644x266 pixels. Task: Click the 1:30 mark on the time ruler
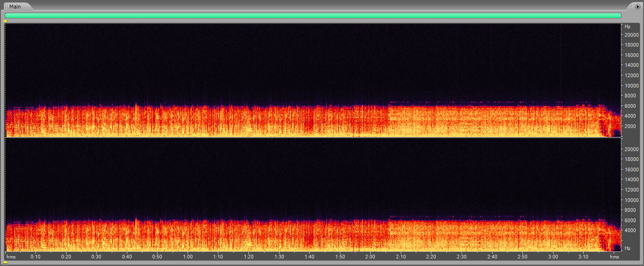pyautogui.click(x=279, y=257)
